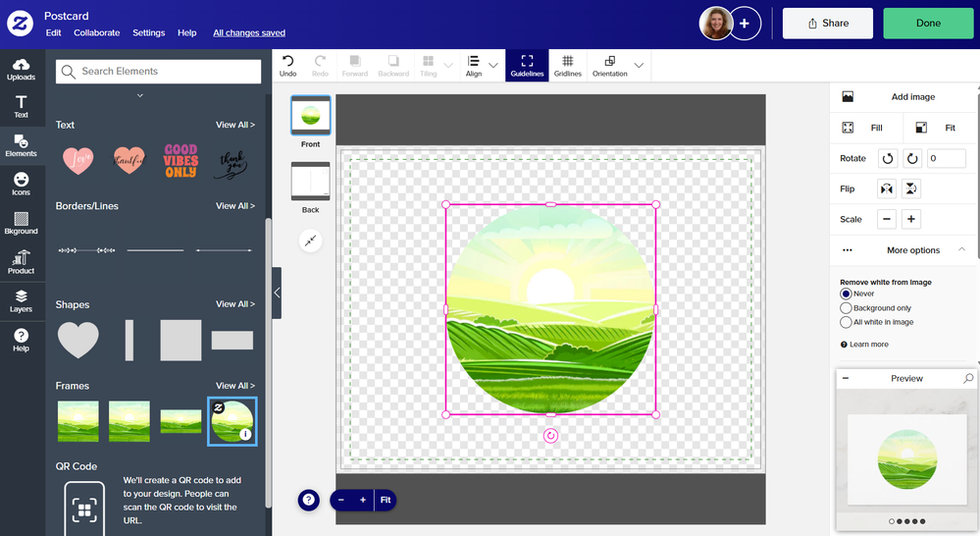Open the Align dropdown arrow
The height and width of the screenshot is (536, 980).
coord(493,66)
